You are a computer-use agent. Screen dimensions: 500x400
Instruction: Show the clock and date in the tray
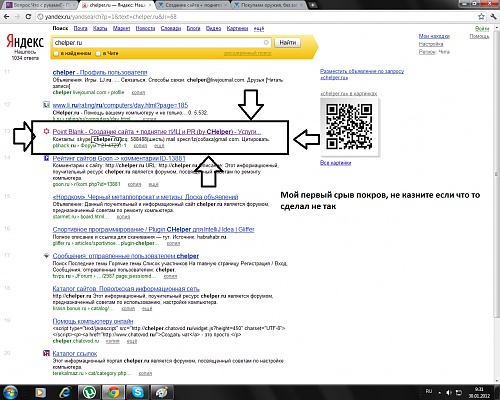[479, 392]
